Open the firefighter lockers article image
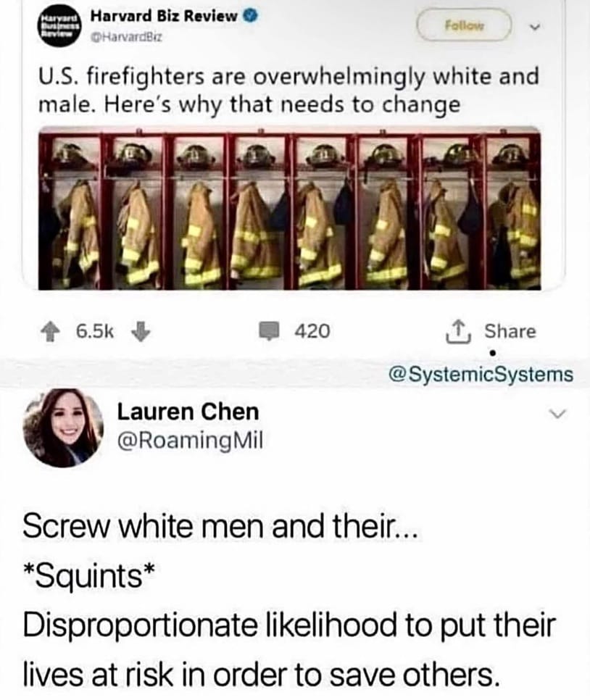 (289, 208)
